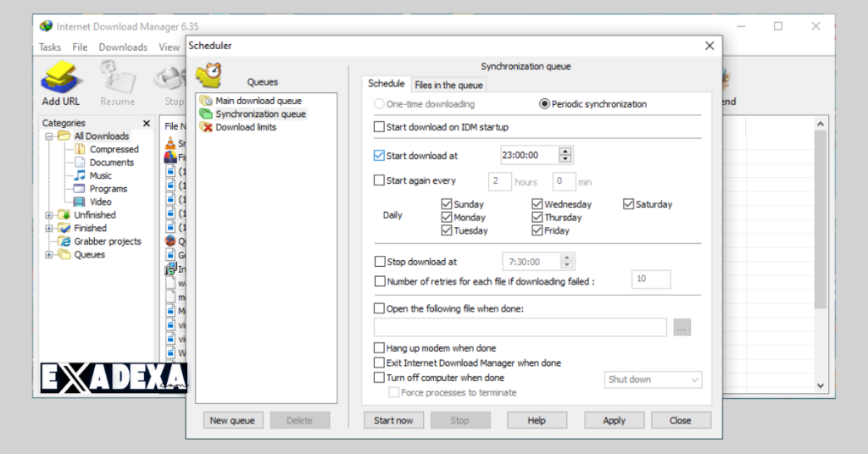Enable Start again every checkbox
Image resolution: width=868 pixels, height=454 pixels.
coord(379,180)
